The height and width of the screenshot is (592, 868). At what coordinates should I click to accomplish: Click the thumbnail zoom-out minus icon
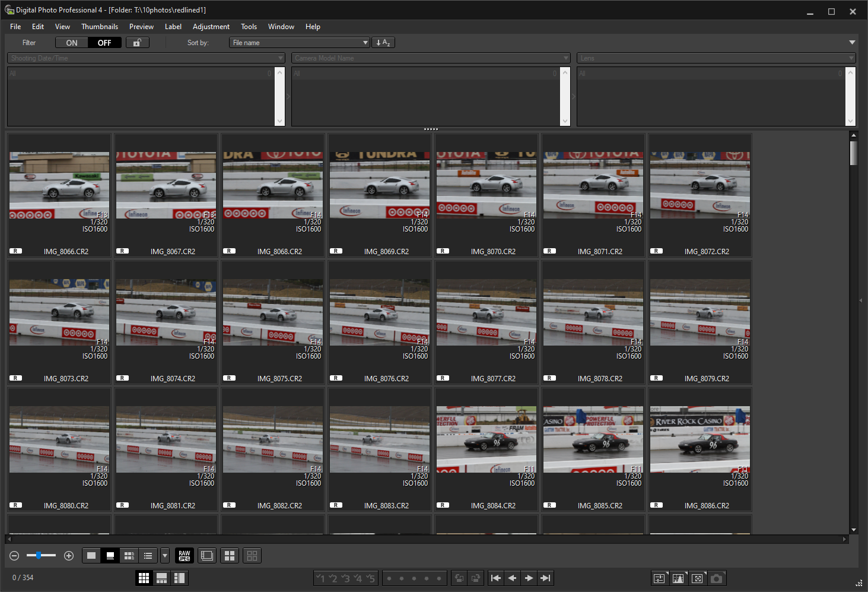(15, 556)
